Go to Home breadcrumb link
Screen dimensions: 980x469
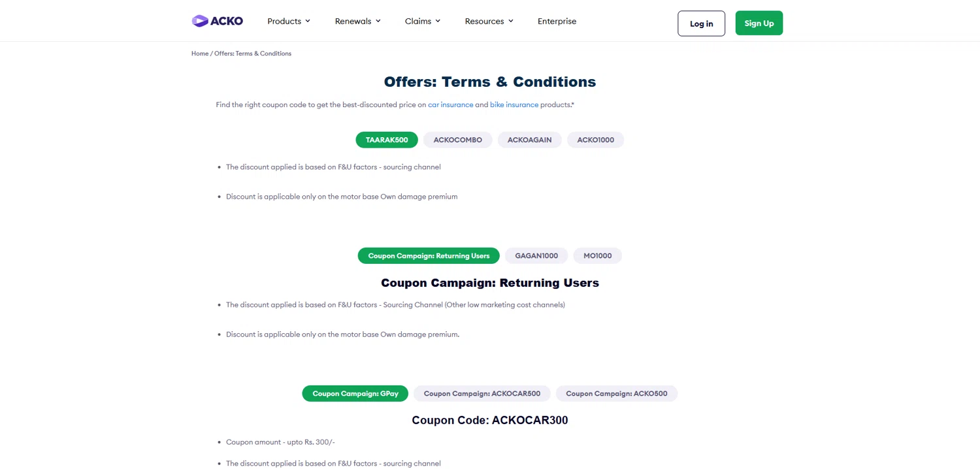pyautogui.click(x=200, y=54)
